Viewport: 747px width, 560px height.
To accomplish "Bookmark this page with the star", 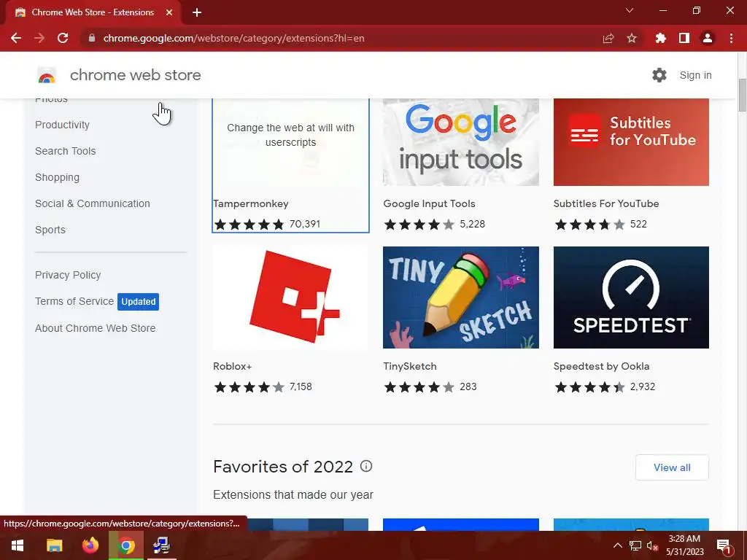I will [632, 38].
